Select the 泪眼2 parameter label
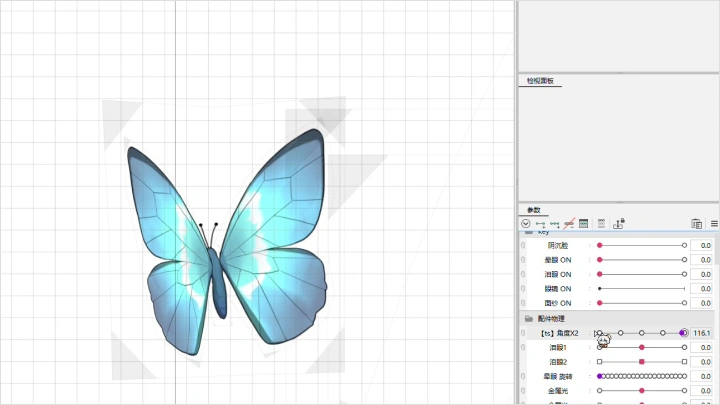The height and width of the screenshot is (405, 720). 558,362
